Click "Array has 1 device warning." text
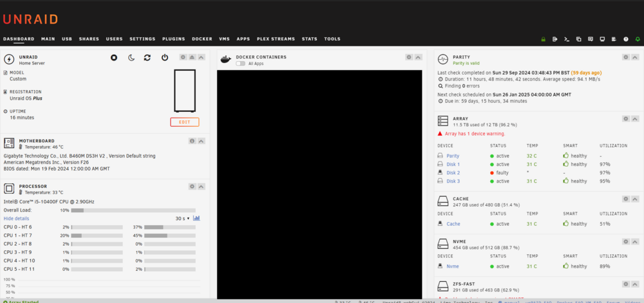The width and height of the screenshot is (644, 303). point(475,134)
